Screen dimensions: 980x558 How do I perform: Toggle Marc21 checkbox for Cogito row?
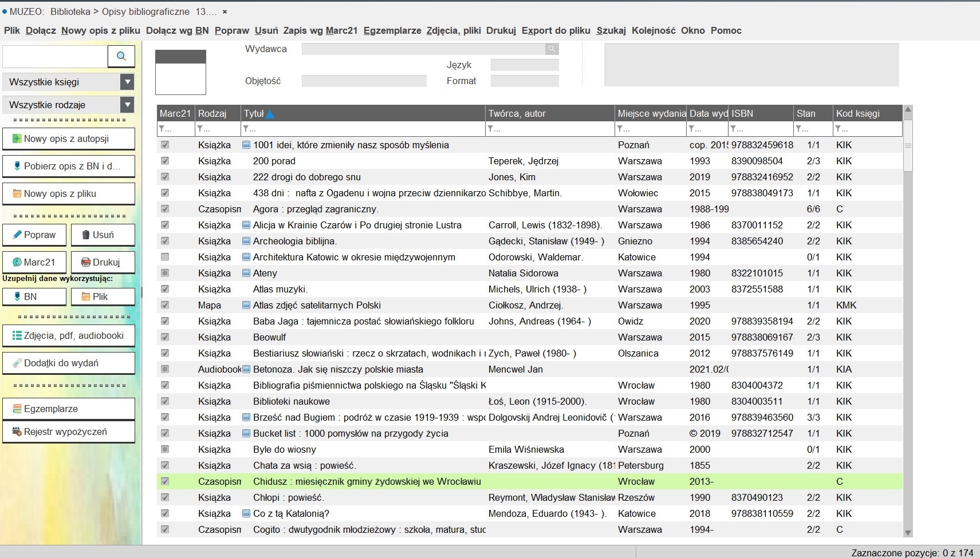click(x=165, y=530)
